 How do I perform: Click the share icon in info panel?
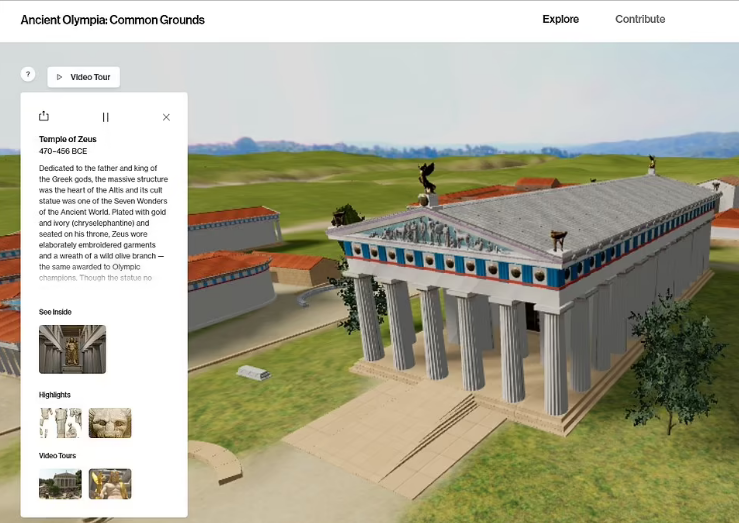tap(44, 117)
